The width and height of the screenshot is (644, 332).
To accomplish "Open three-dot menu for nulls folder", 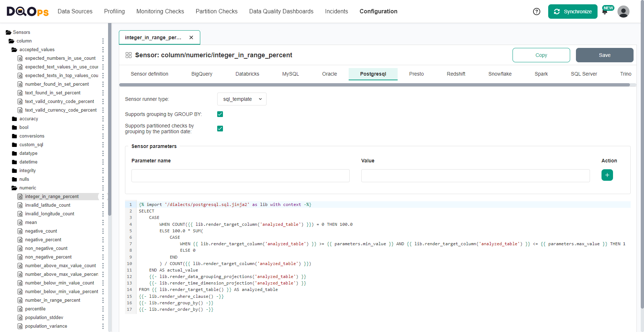I will (x=103, y=179).
